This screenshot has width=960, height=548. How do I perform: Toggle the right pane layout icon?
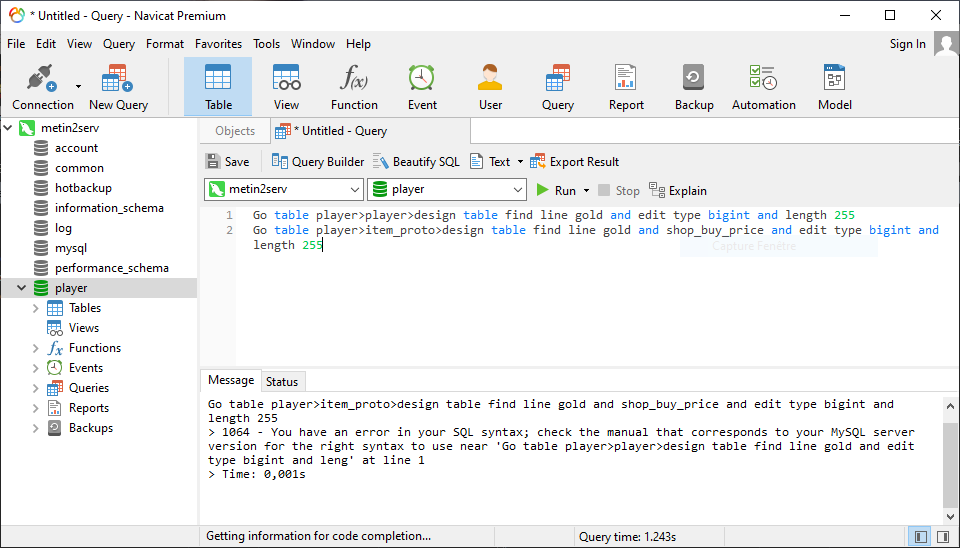tap(943, 537)
